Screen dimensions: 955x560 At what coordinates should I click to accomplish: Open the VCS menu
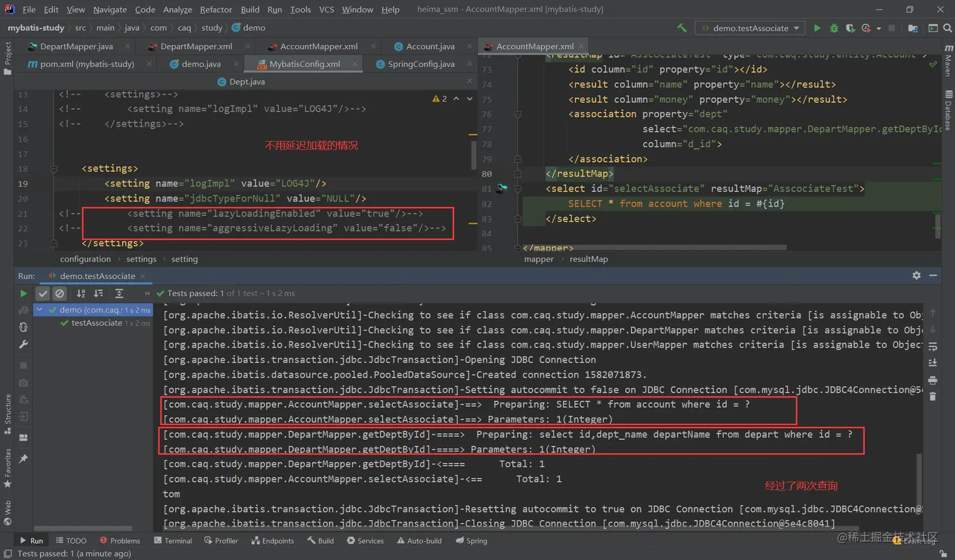(x=327, y=9)
